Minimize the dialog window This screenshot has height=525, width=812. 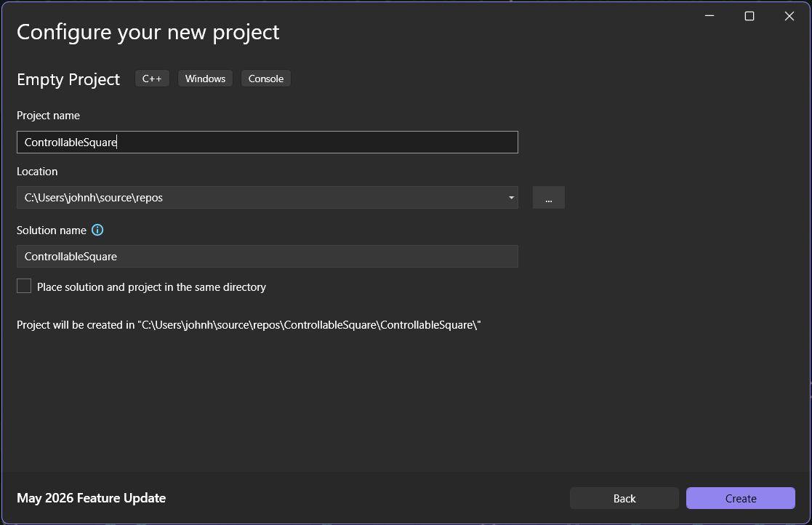tap(710, 16)
